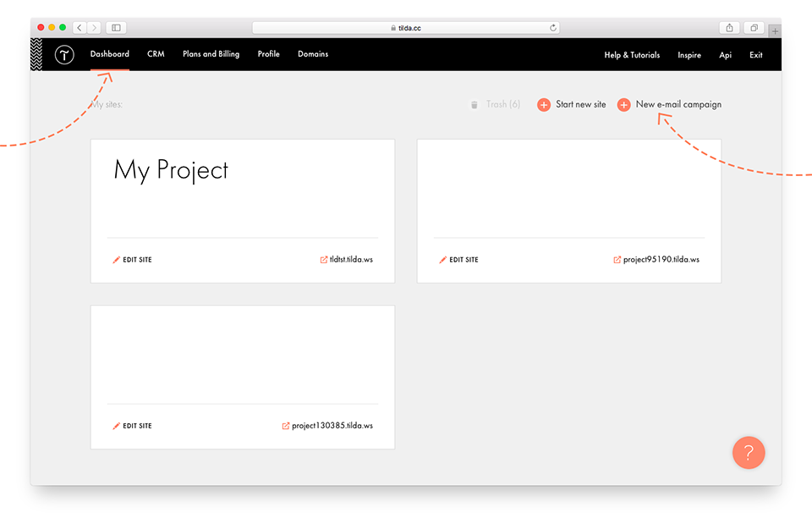The height and width of the screenshot is (529, 812).
Task: Go back using Safari's back arrow
Action: [x=80, y=28]
